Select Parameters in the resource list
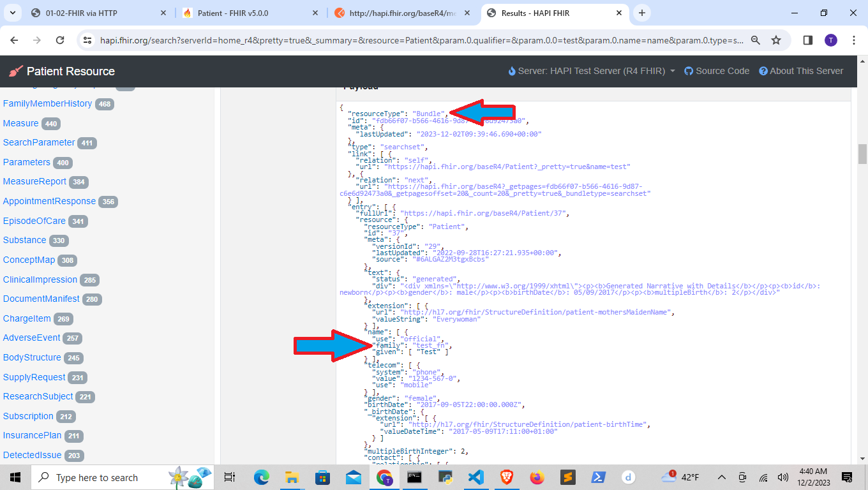Screen dimensions: 868x490 (26, 162)
